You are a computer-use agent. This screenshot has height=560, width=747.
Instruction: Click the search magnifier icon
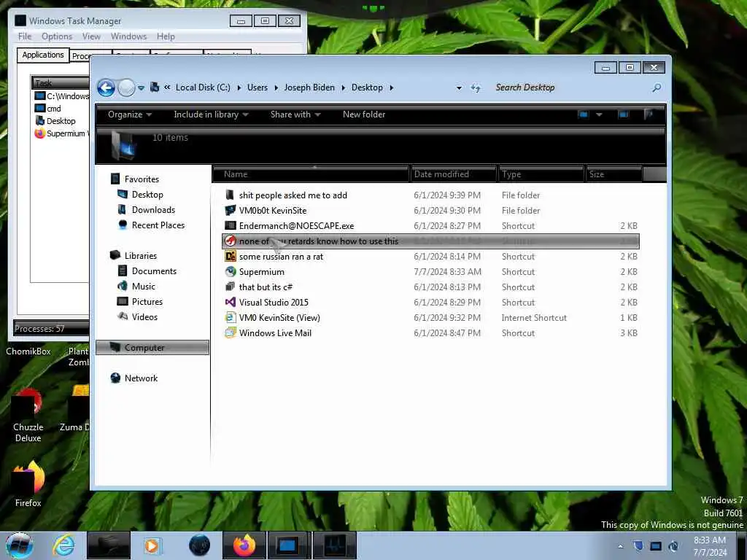pyautogui.click(x=657, y=87)
